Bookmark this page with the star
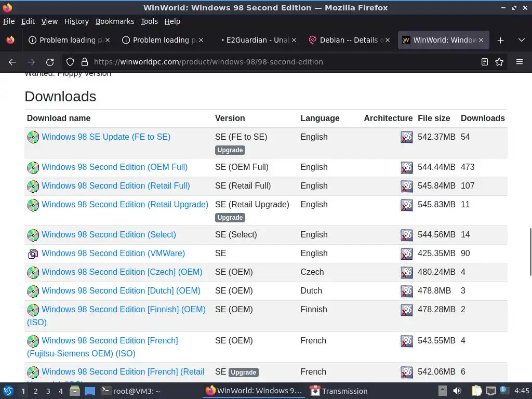Viewport: 532px width, 399px height. [x=499, y=62]
